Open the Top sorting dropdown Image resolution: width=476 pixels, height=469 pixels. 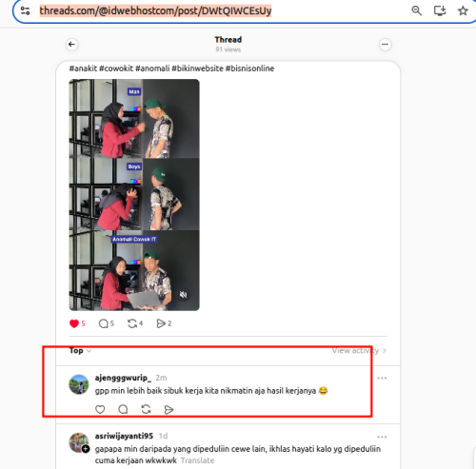[x=81, y=351]
